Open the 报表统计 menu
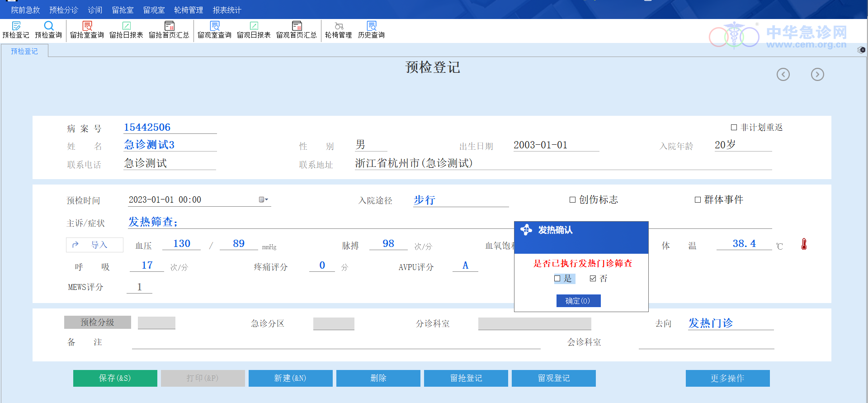 click(227, 10)
